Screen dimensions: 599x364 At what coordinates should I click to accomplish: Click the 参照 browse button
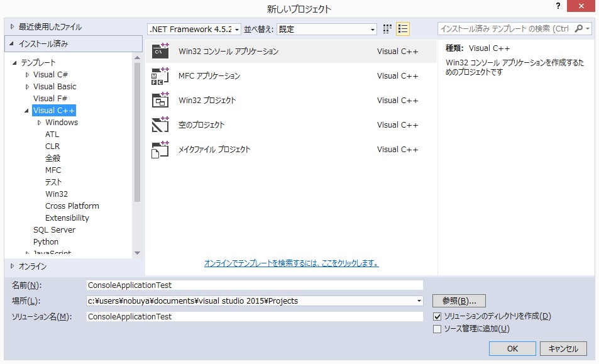[459, 301]
